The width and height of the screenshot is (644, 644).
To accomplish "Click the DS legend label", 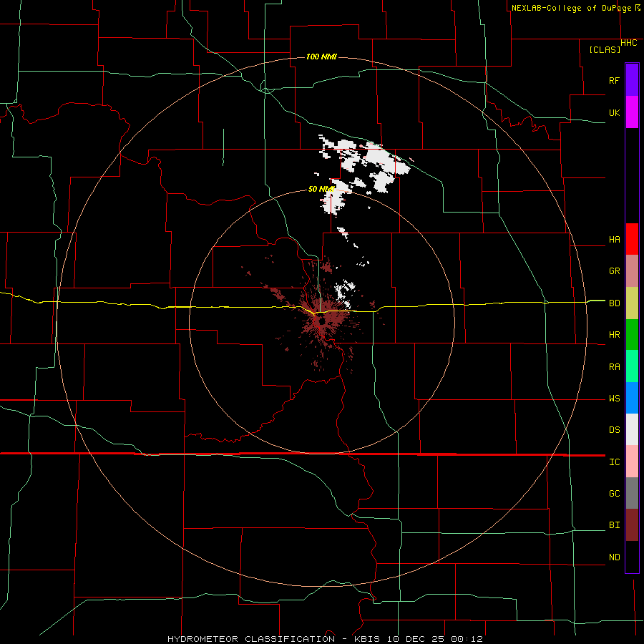I will pyautogui.click(x=614, y=430).
